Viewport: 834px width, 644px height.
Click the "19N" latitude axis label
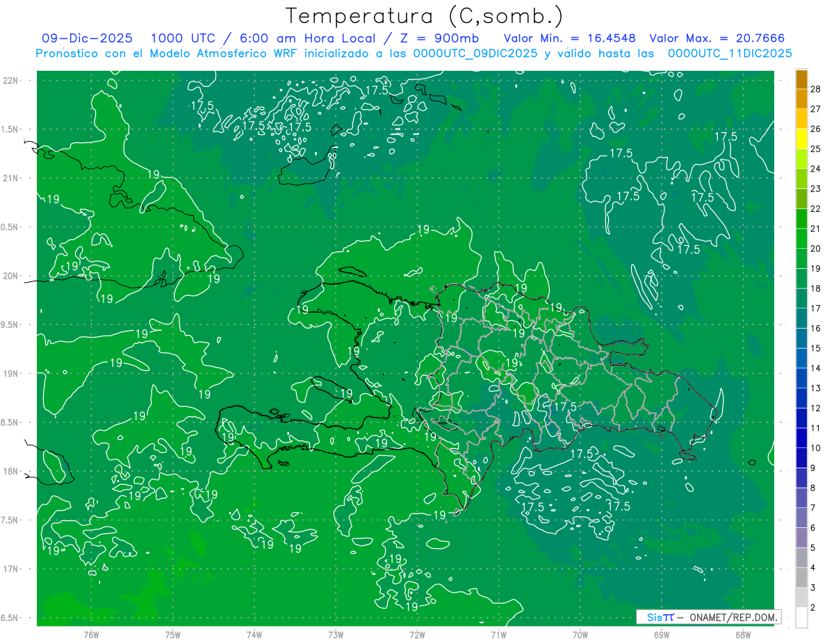[x=10, y=374]
